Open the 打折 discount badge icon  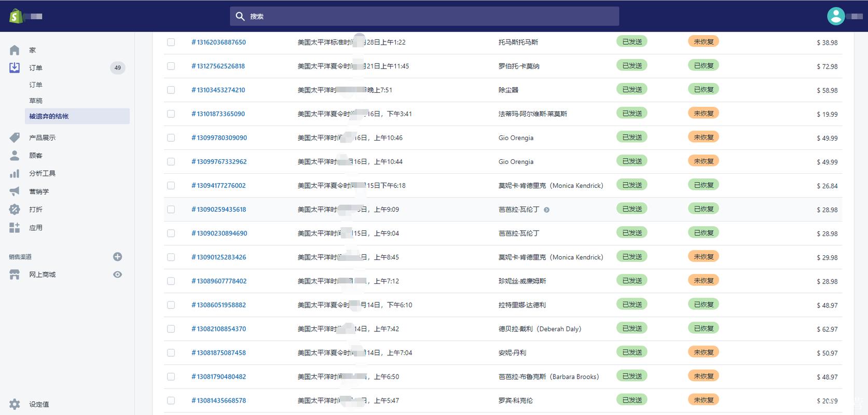pos(15,209)
